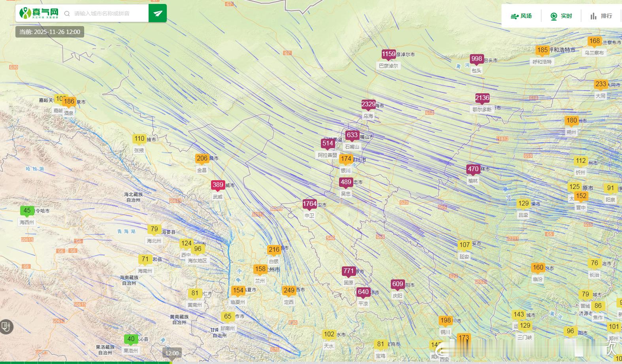Screen dimensions: 622x364
Task: Select the 998 marker for 包头
Action: tap(477, 59)
